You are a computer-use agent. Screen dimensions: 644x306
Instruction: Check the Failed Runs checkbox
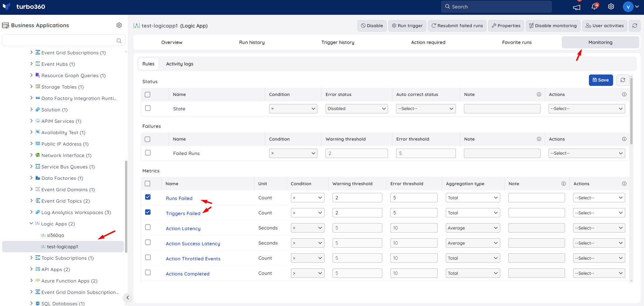click(x=148, y=153)
